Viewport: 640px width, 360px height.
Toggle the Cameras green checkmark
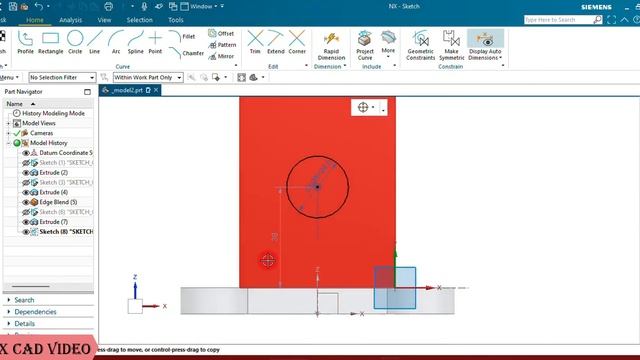[x=17, y=133]
